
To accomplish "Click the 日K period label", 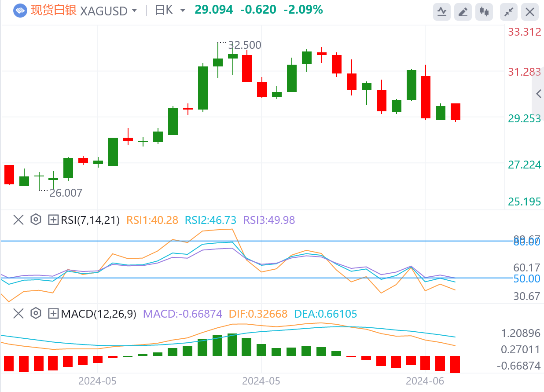I will pyautogui.click(x=165, y=11).
